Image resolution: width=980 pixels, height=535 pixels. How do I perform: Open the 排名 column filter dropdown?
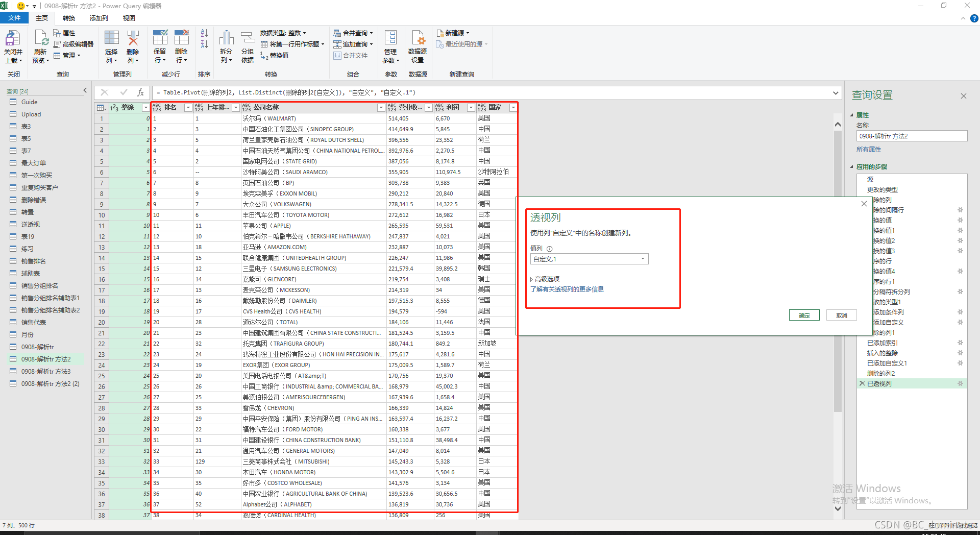point(188,108)
